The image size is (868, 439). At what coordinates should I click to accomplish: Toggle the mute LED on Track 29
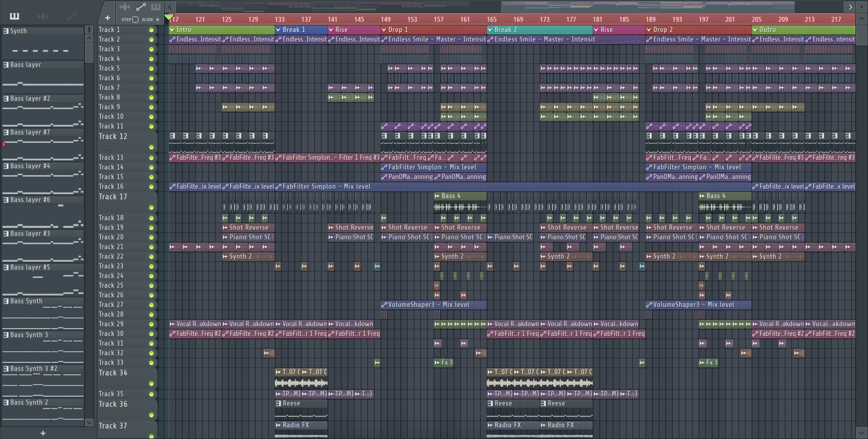tap(151, 324)
